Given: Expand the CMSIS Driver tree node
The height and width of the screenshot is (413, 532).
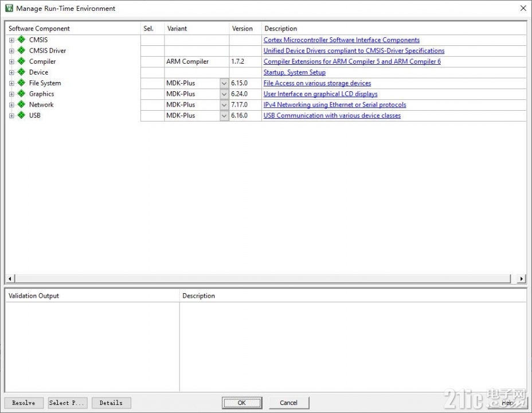Looking at the screenshot, I should click(x=11, y=51).
